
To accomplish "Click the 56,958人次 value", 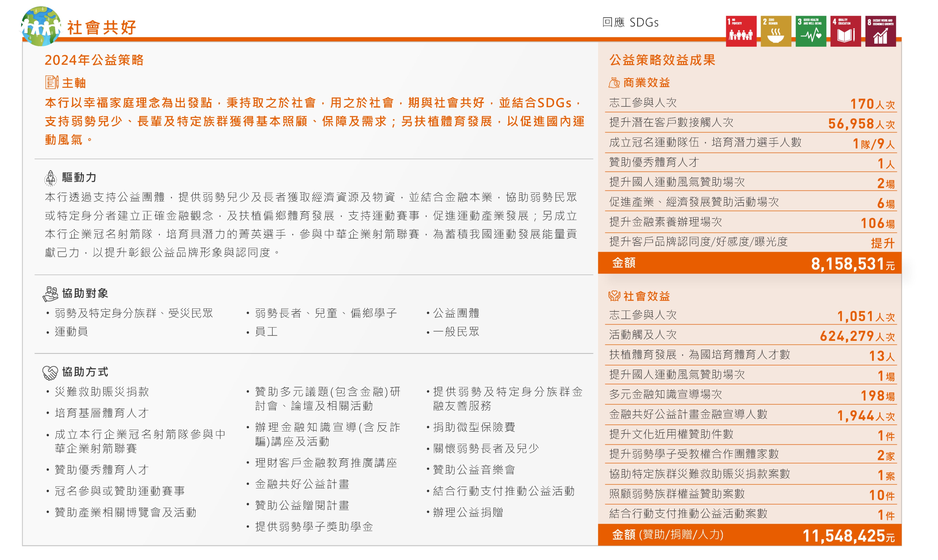I will click(x=861, y=123).
